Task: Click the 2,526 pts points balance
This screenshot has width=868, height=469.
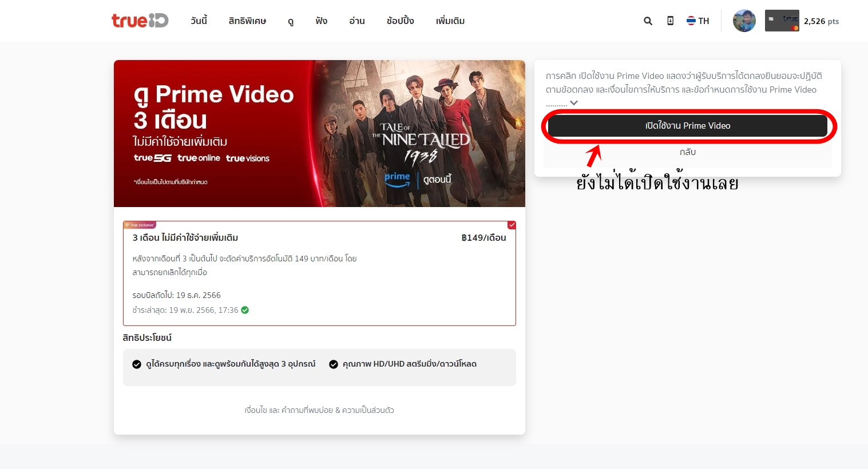Action: click(x=821, y=21)
